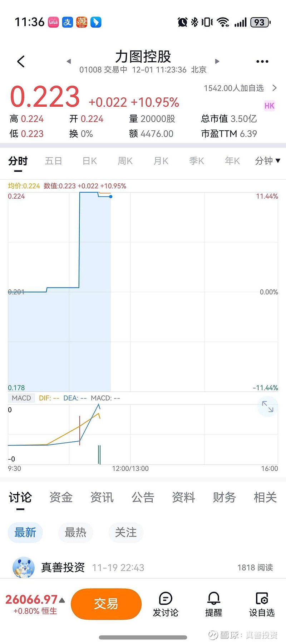Tap the 发讨论 post discussion icon

coord(166,599)
